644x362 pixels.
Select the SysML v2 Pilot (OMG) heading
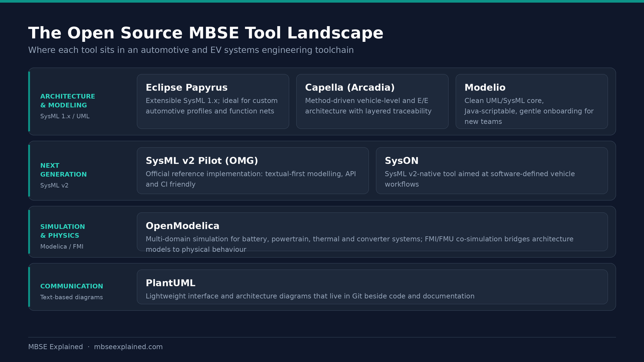point(202,161)
